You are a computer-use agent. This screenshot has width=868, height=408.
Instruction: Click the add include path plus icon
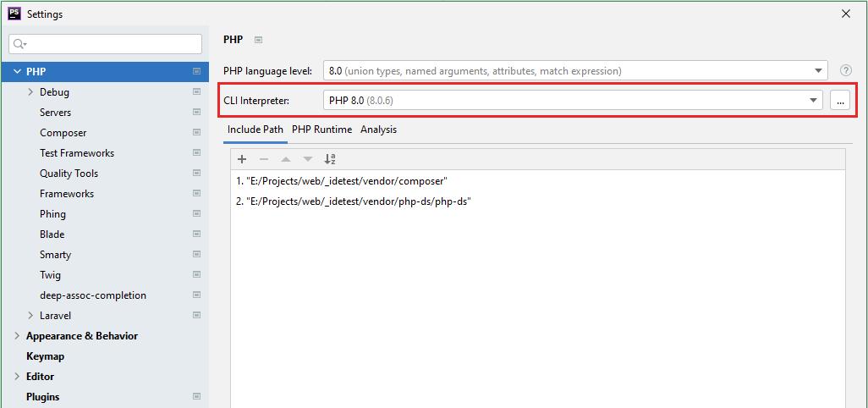(242, 159)
